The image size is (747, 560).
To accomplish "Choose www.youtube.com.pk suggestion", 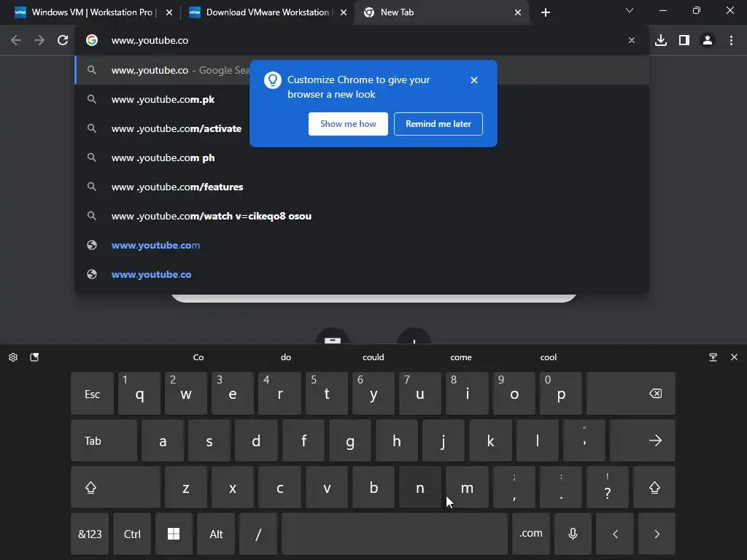I will point(362,99).
